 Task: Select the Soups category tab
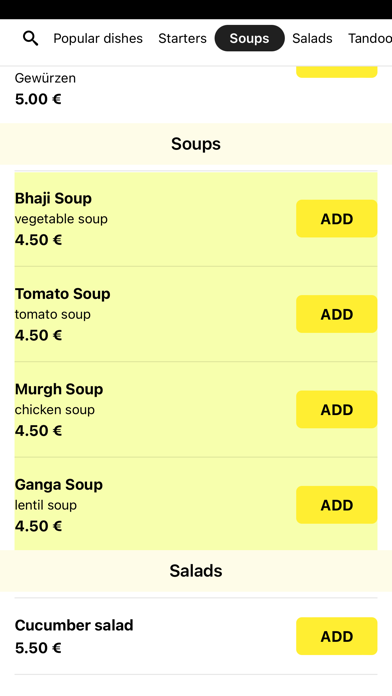(249, 38)
